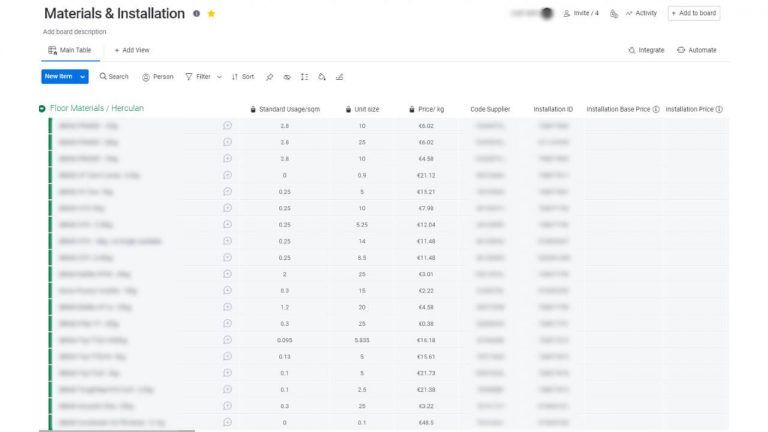
Task: Open conversation icon in the €2.22 row
Action: pyautogui.click(x=227, y=290)
